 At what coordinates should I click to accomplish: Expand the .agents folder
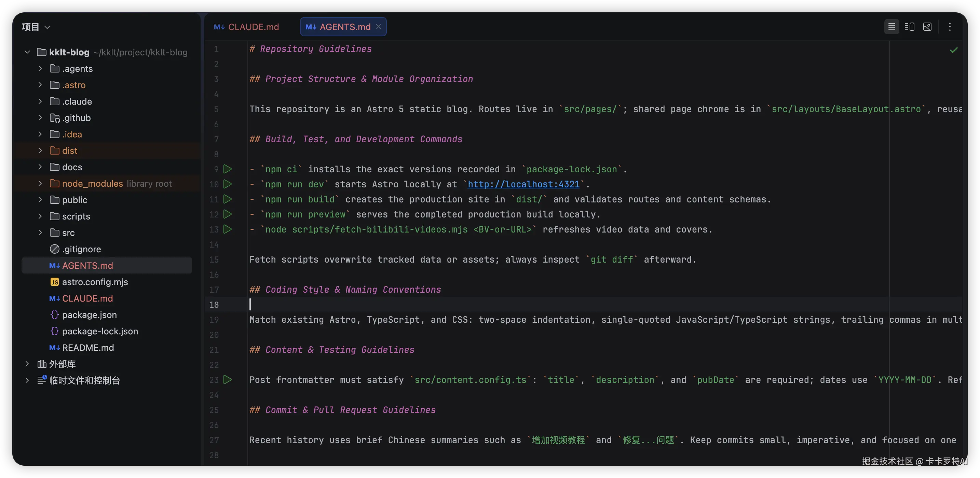point(40,68)
